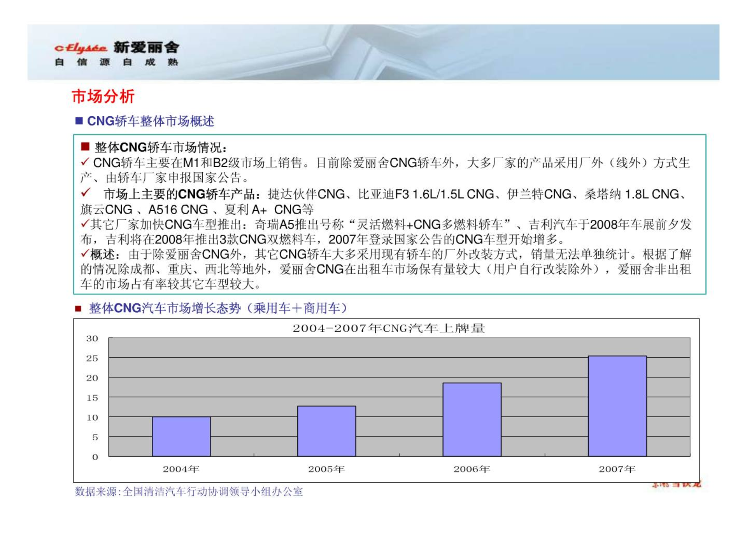
Task: Click the 2004年 axis label
Action: tap(181, 469)
